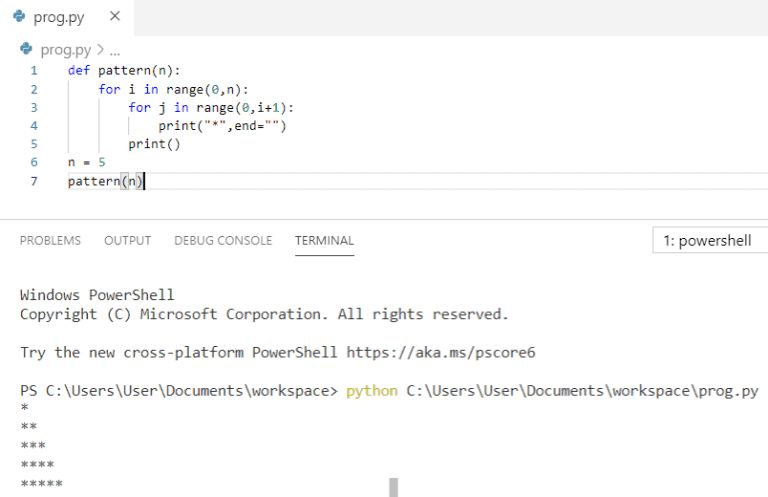The width and height of the screenshot is (768, 497).
Task: Click the Copyright Microsoft Corporation terminal line
Action: pos(264,314)
